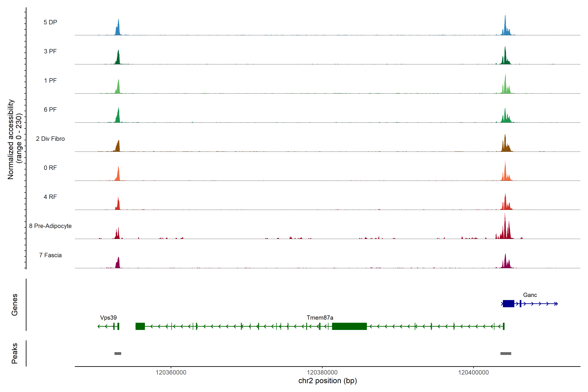The height and width of the screenshot is (392, 588).
Task: Click the Ganc gene label
Action: 530,295
